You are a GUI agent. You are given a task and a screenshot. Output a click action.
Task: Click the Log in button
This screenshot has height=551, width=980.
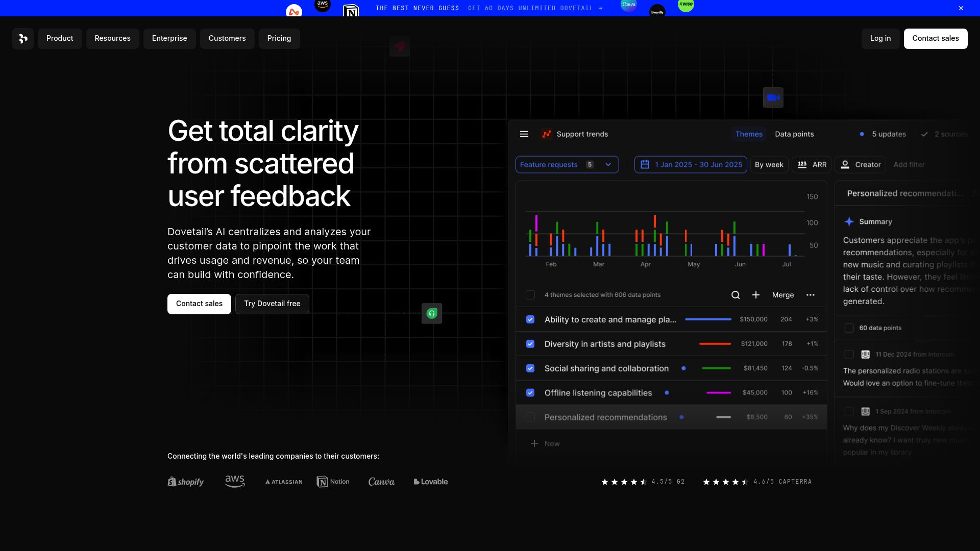click(880, 39)
